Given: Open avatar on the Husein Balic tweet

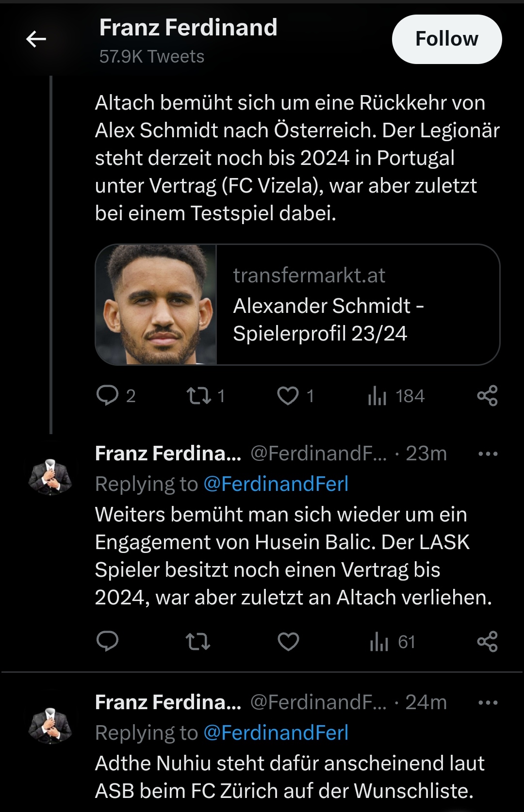Looking at the screenshot, I should point(50,476).
